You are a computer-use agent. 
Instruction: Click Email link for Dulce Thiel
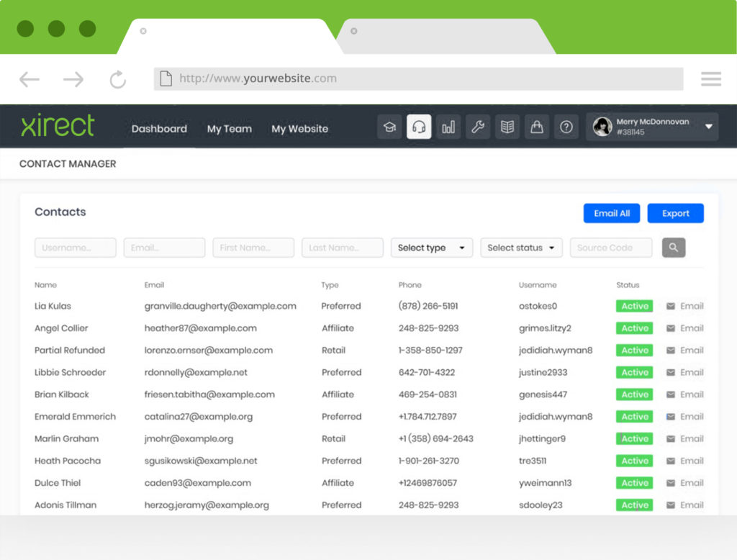tap(692, 483)
